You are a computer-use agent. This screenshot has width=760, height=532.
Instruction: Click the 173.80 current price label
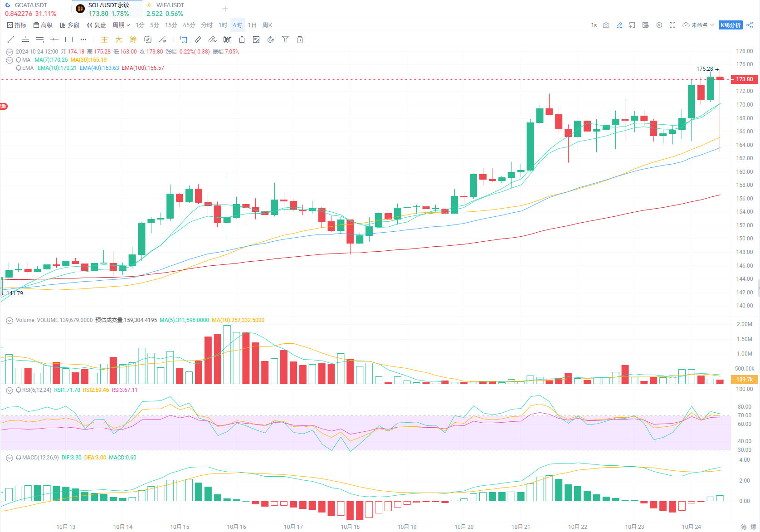coord(744,79)
